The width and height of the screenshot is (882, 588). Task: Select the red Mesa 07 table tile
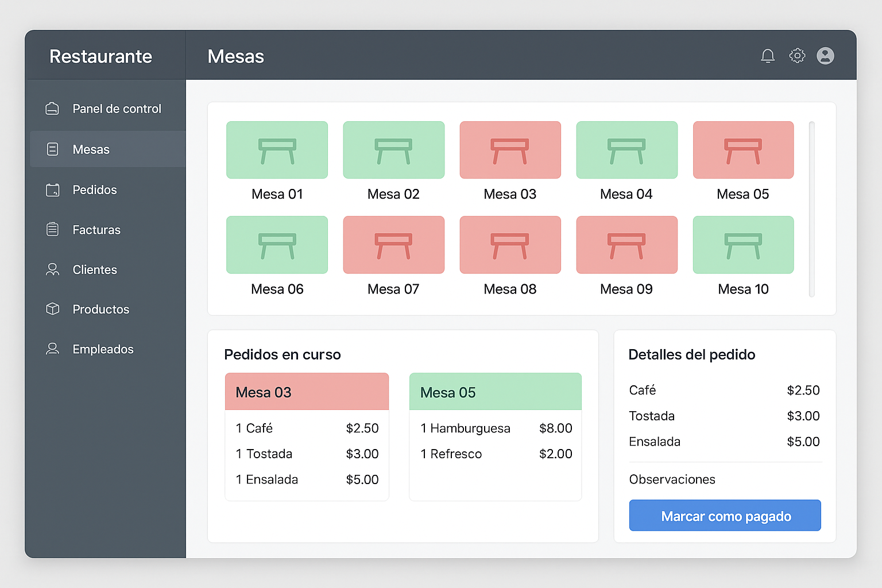click(394, 245)
